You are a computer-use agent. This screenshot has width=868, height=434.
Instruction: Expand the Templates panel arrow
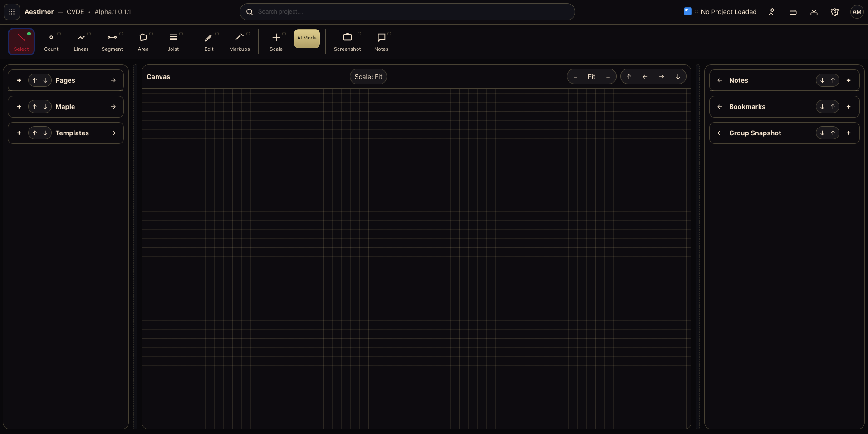click(x=113, y=133)
